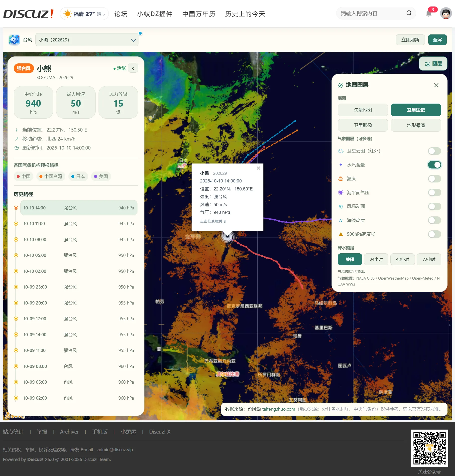
Task: Disable the 水汽含量 layer toggle
Action: pos(434,165)
